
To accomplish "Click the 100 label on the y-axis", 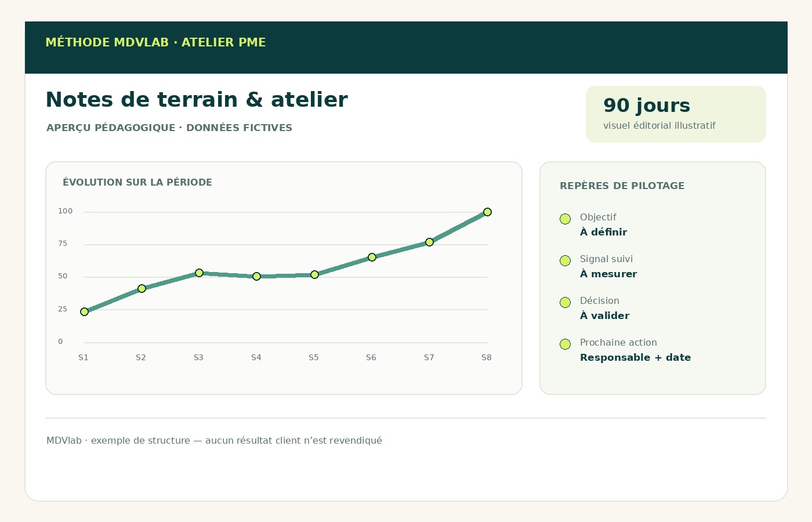I will click(x=66, y=211).
